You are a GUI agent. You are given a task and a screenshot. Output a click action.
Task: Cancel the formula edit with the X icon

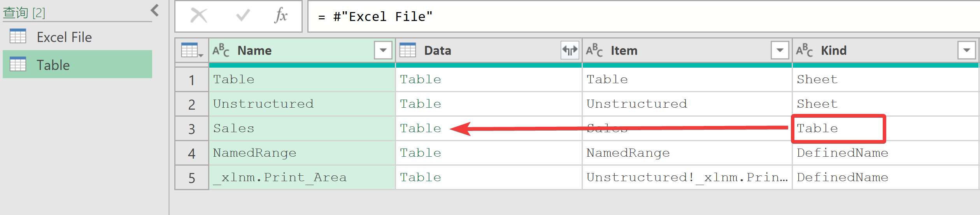tap(199, 16)
